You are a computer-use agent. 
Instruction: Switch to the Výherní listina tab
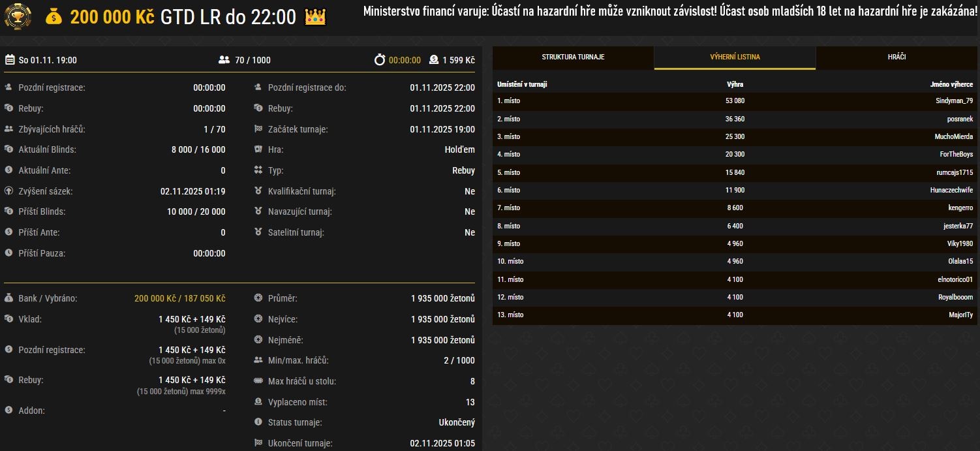coord(735,57)
